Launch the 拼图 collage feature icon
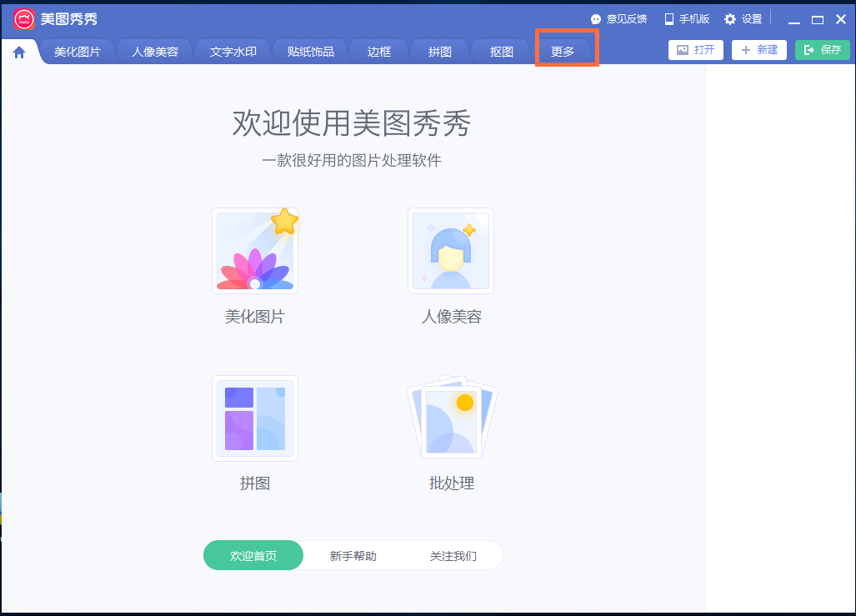 point(255,418)
